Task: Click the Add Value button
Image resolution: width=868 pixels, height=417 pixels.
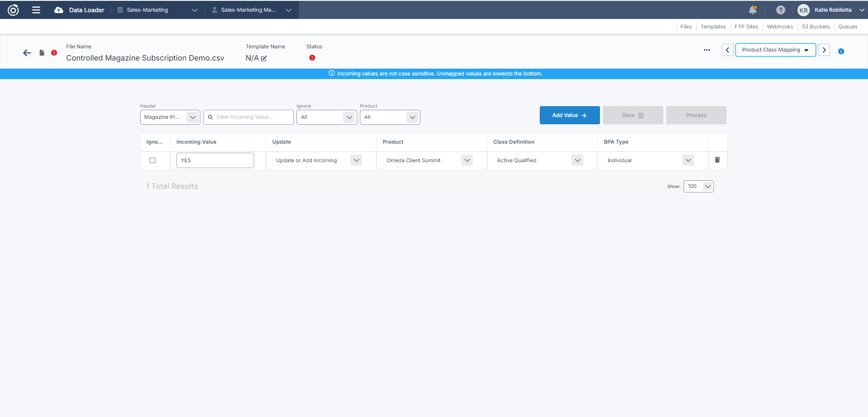Action: 569,115
